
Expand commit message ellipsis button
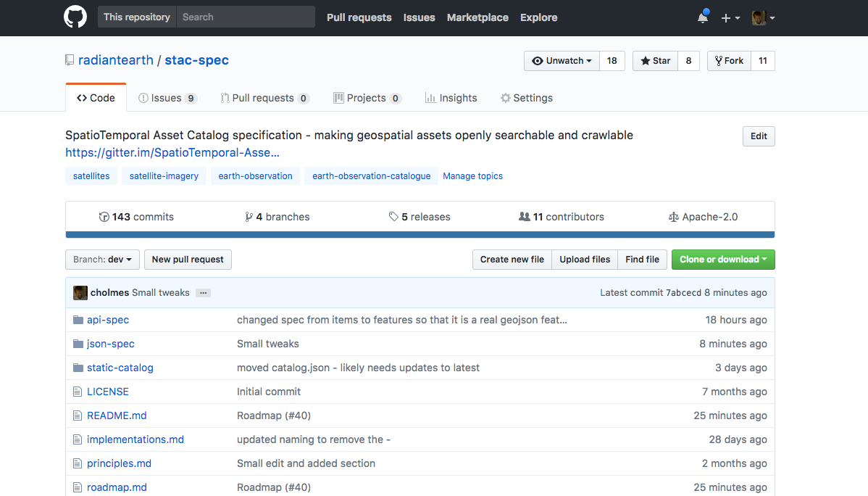(203, 293)
